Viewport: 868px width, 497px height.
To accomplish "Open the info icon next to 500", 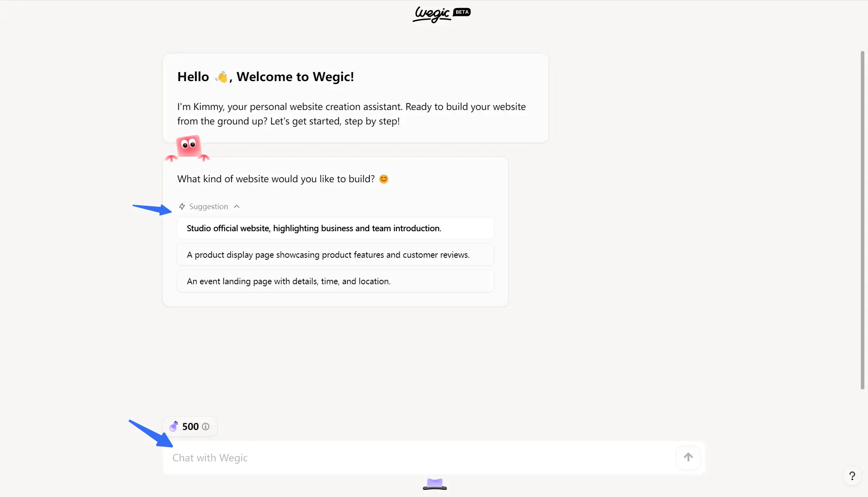I will point(205,426).
